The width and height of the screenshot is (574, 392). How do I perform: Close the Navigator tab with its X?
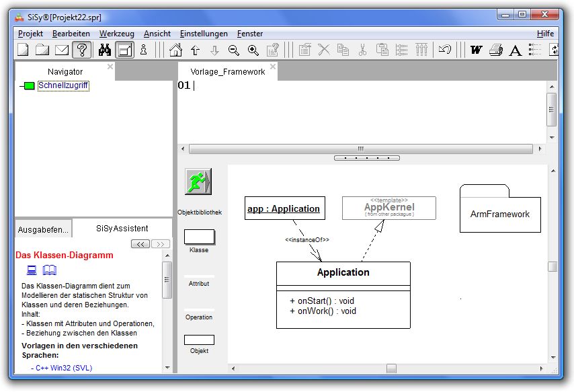point(110,67)
